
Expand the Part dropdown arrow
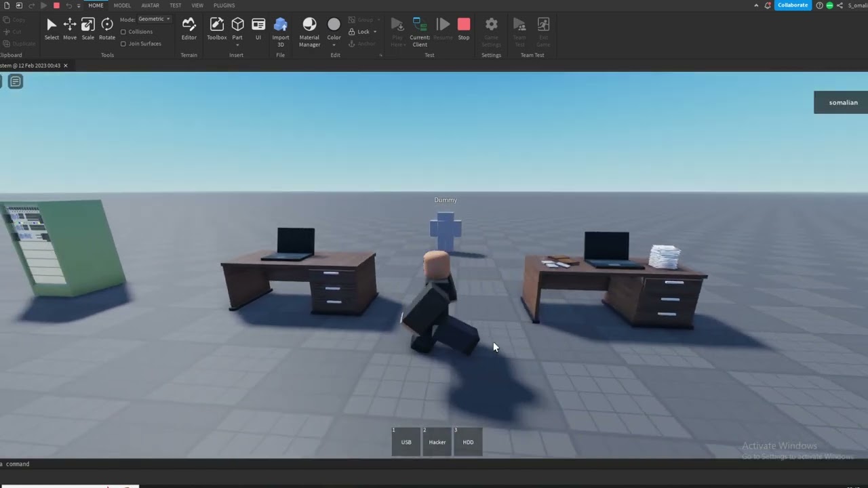point(237,45)
